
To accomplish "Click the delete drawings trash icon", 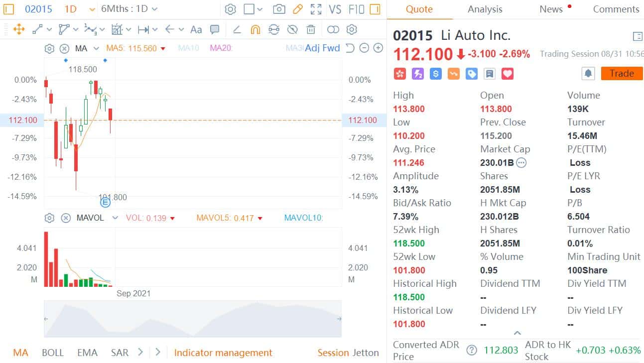I will click(x=311, y=29).
